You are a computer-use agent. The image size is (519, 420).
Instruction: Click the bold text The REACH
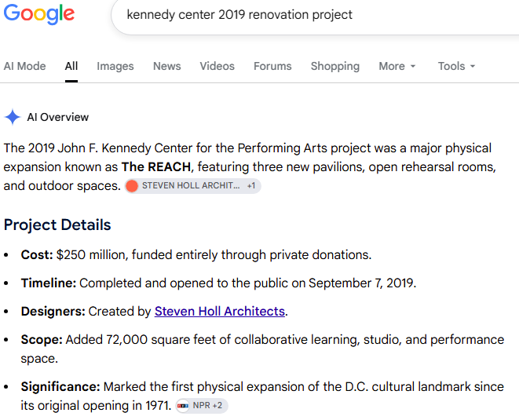pos(156,166)
